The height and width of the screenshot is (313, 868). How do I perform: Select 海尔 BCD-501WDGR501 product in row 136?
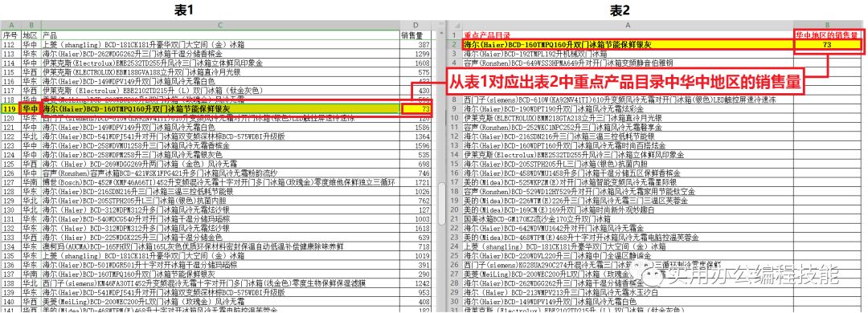point(219,265)
